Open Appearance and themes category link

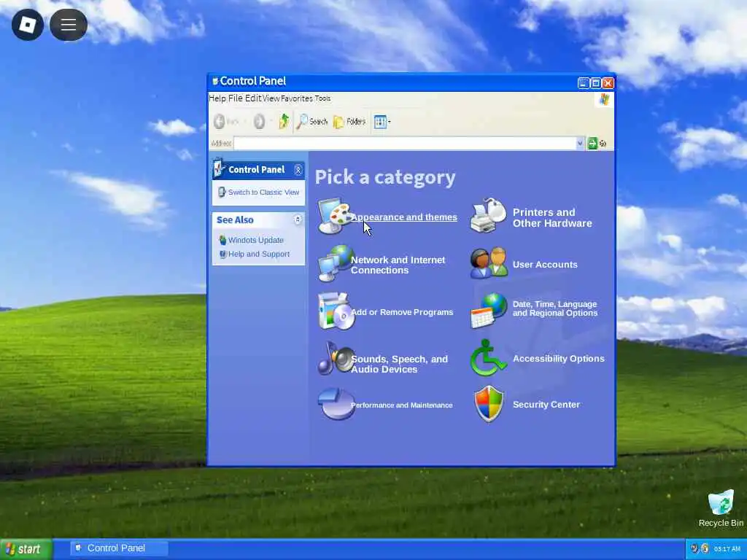(404, 217)
